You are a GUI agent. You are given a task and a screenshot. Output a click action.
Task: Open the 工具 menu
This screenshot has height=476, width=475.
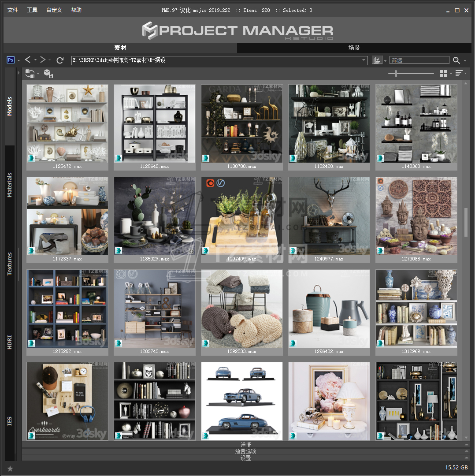pyautogui.click(x=32, y=10)
